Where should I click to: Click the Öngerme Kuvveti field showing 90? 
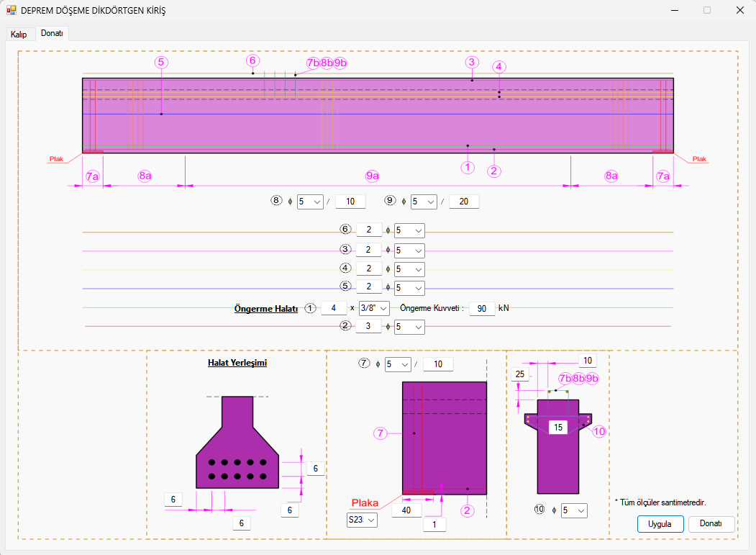point(481,309)
